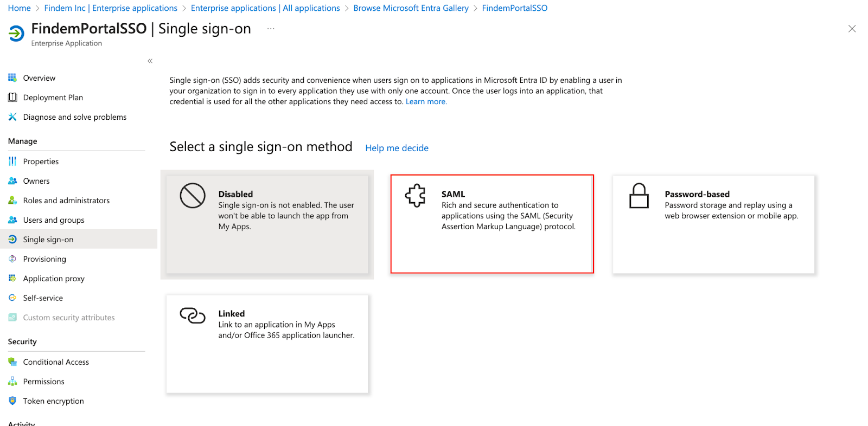This screenshot has width=868, height=426.
Task: Click the Security section heading
Action: [22, 341]
